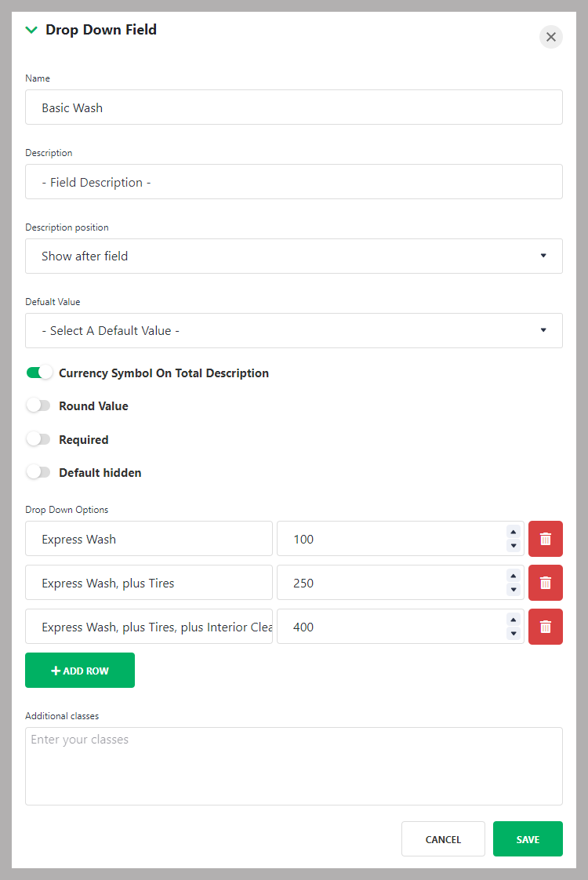
Task: Enable the Round Value toggle
Action: click(38, 405)
